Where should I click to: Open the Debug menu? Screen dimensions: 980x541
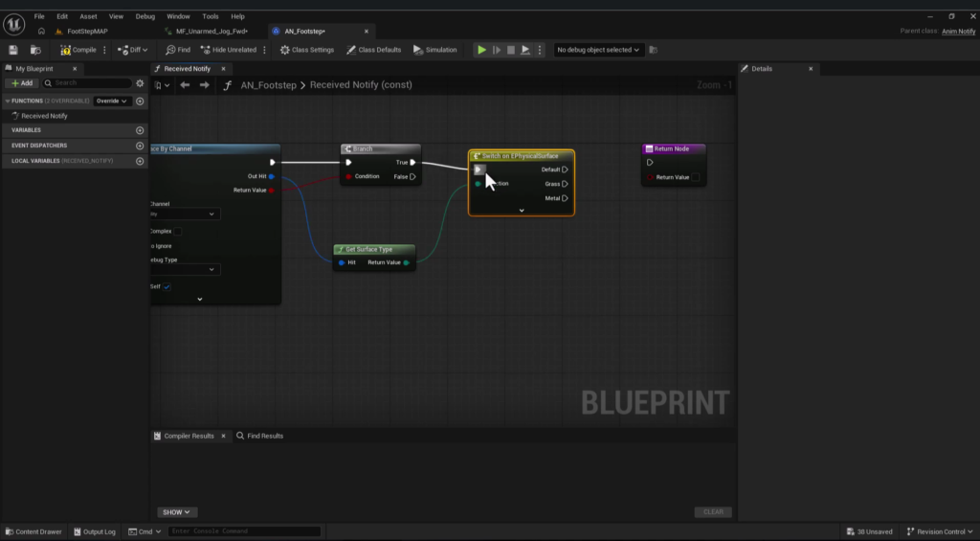(x=145, y=16)
